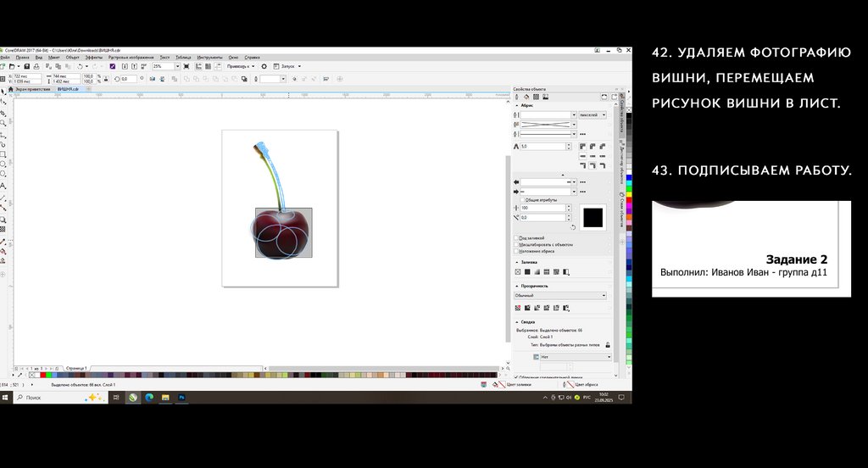Click the Open folder icon in toolbar

point(12,66)
